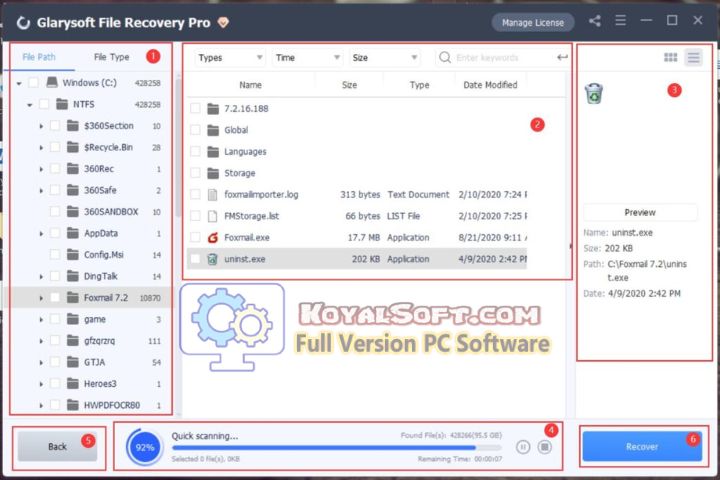Check the Languages folder checkbox
This screenshot has width=720, height=480.
(195, 152)
